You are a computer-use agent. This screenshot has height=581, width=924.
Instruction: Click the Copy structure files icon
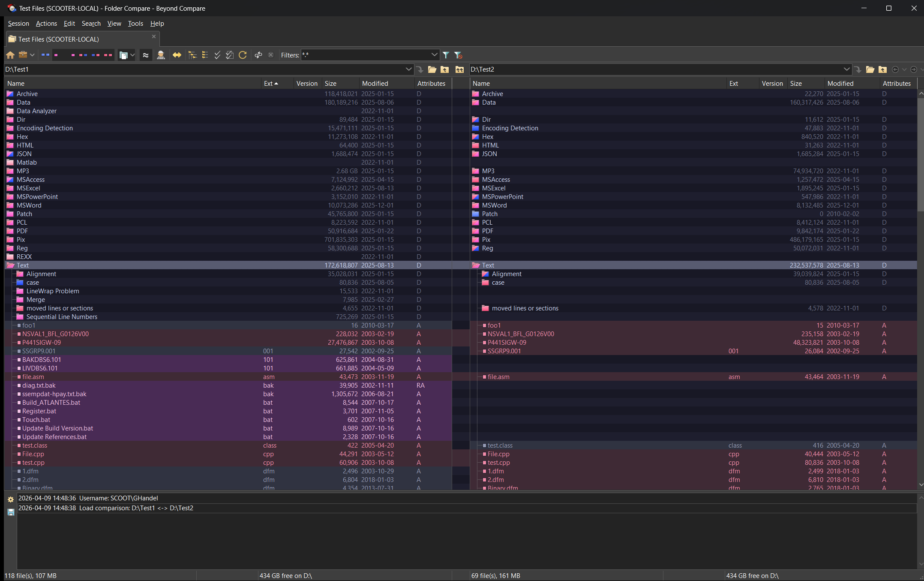[123, 55]
